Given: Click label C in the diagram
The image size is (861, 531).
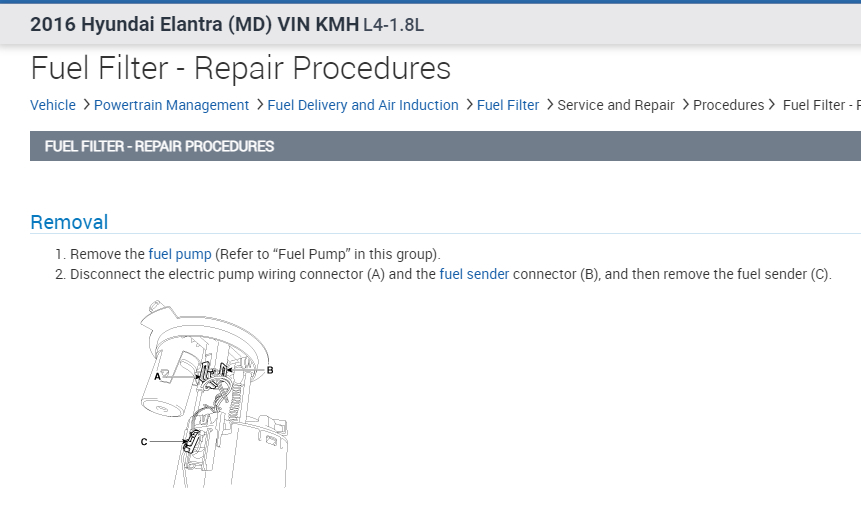Looking at the screenshot, I should (144, 441).
